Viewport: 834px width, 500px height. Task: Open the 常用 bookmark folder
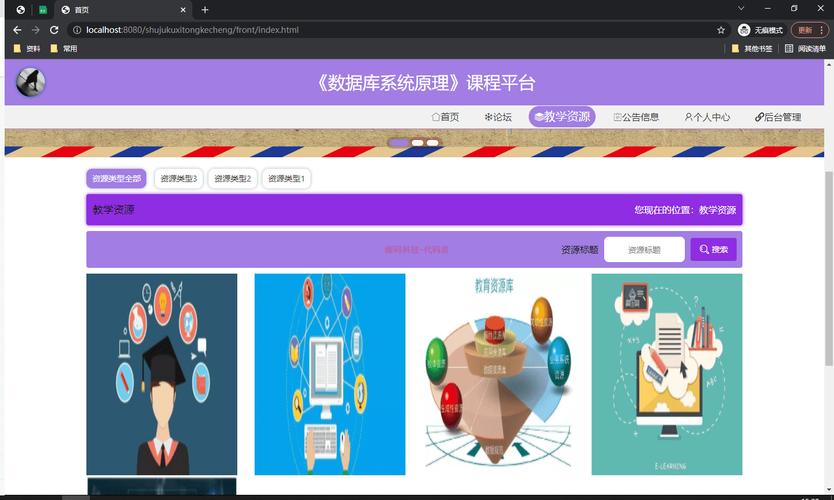pyautogui.click(x=63, y=48)
